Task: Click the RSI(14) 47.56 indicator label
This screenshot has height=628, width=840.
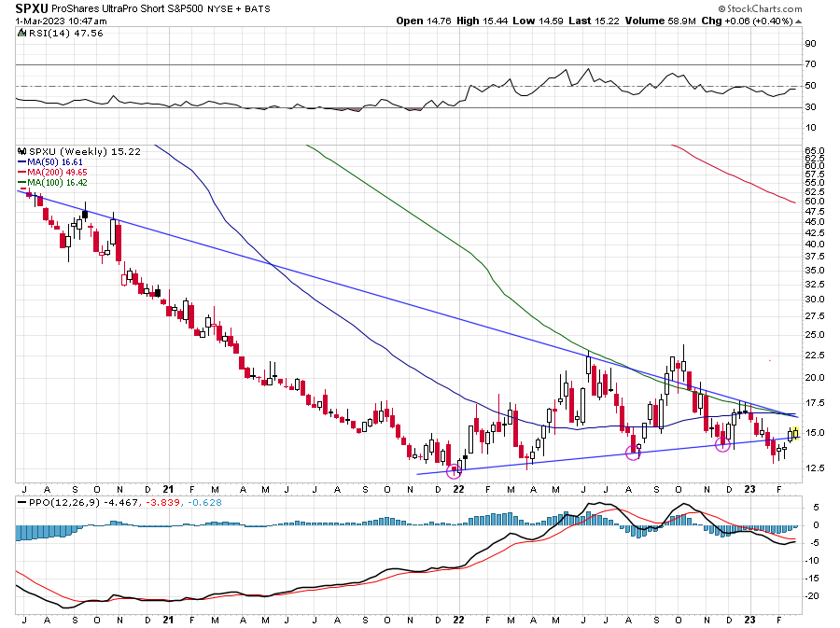Action: point(65,34)
